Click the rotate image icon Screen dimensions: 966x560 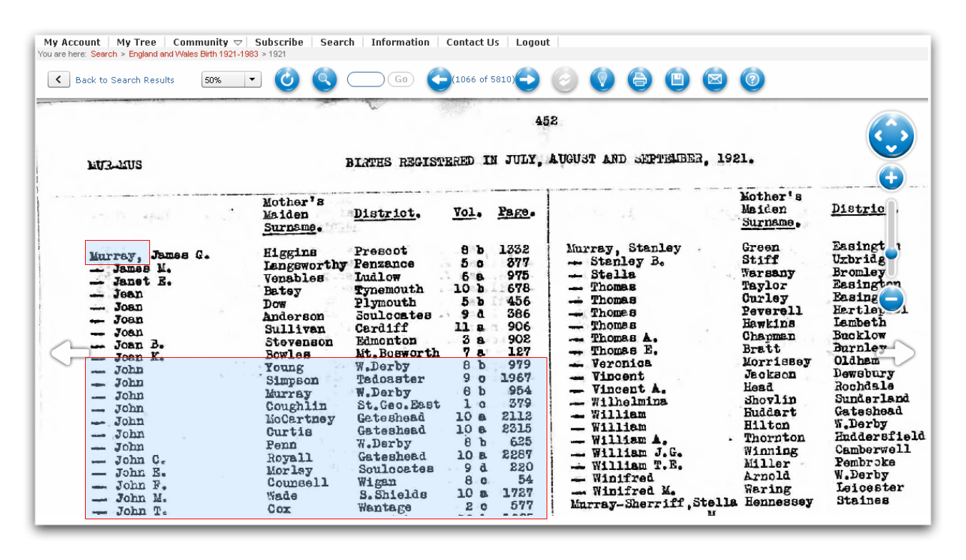coord(287,79)
